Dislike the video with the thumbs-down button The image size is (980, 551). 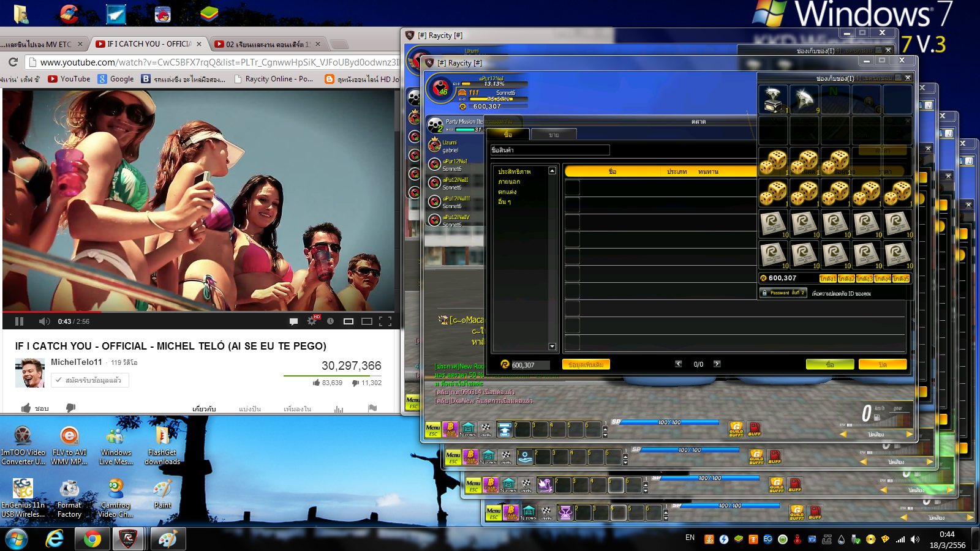(x=70, y=408)
